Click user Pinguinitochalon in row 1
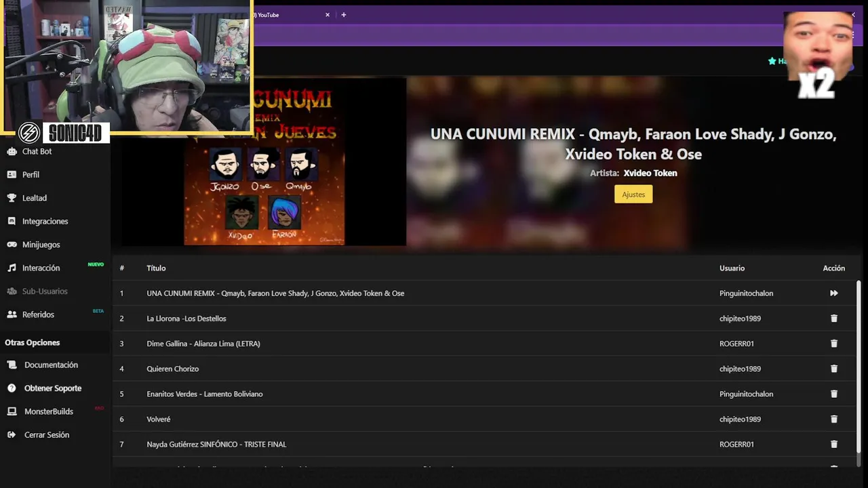Screen dimensions: 868x488 point(746,293)
